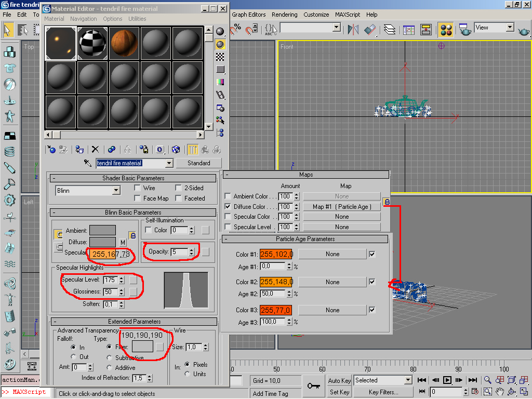The height and width of the screenshot is (399, 532).
Task: Click Get Material icon in Material Editor
Action: 51,150
